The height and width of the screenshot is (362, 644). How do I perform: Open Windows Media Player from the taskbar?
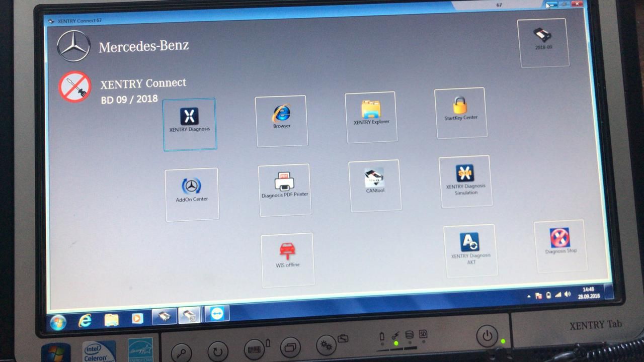tap(137, 318)
